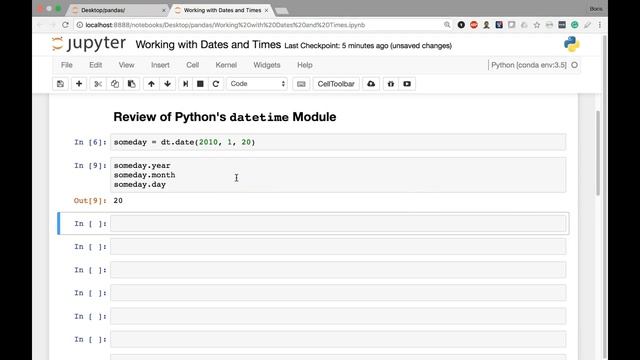The height and width of the screenshot is (360, 640).
Task: Click the Out[9] output value 20
Action: click(118, 200)
